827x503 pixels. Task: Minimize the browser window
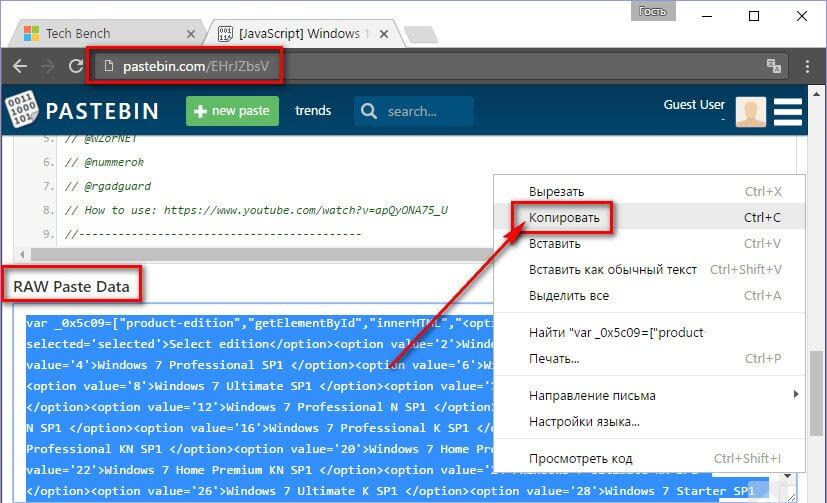tap(707, 16)
